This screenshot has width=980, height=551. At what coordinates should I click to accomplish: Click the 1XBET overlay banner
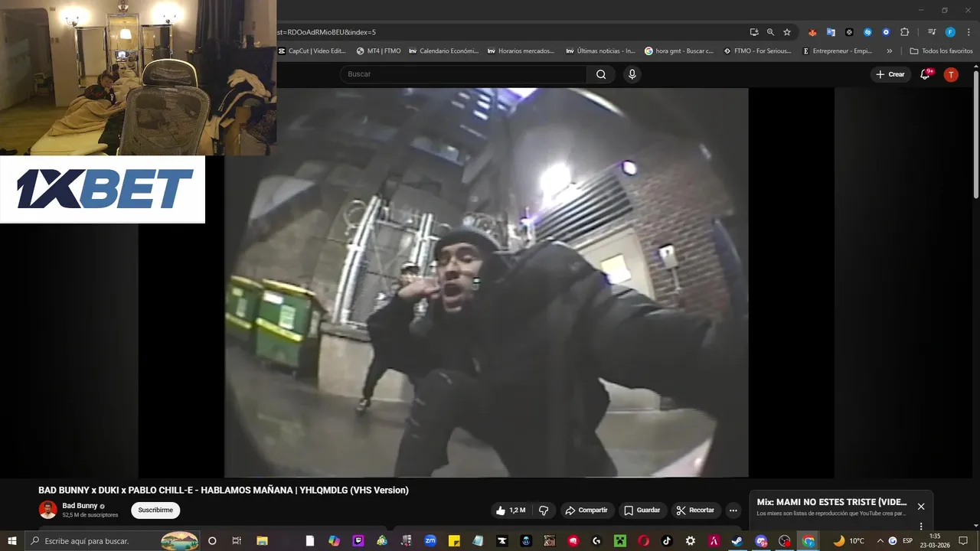click(103, 189)
